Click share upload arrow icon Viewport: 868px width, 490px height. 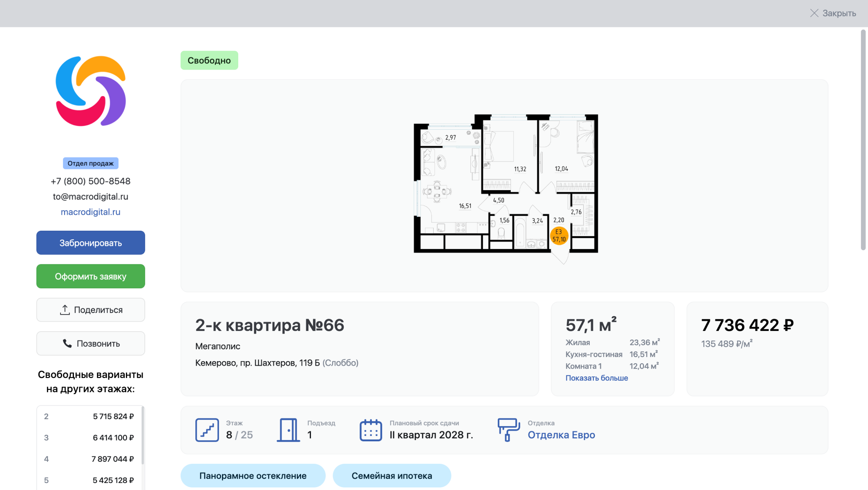coord(65,310)
